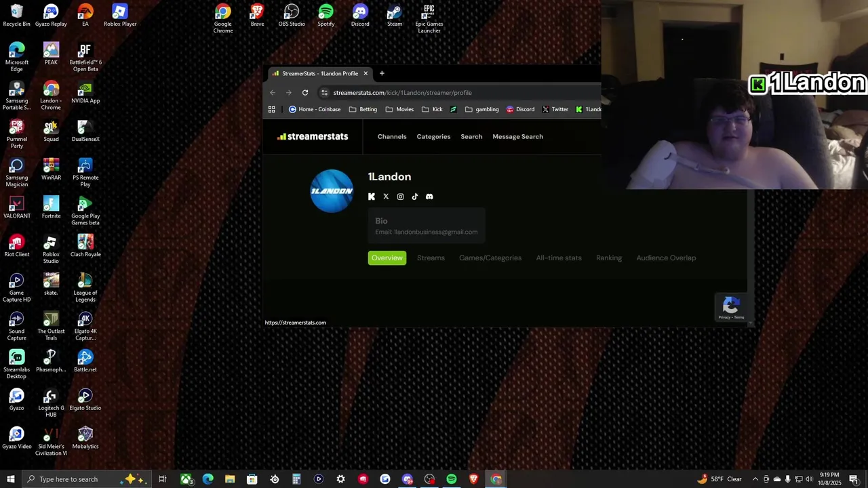This screenshot has height=488, width=868.
Task: Open the green leaf bookmark icon
Action: (x=454, y=109)
